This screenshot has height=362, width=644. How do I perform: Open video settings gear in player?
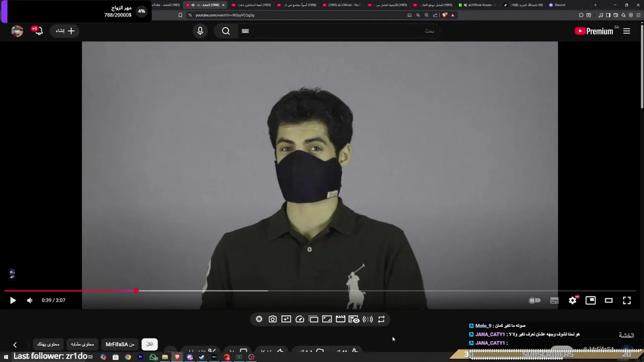click(573, 300)
